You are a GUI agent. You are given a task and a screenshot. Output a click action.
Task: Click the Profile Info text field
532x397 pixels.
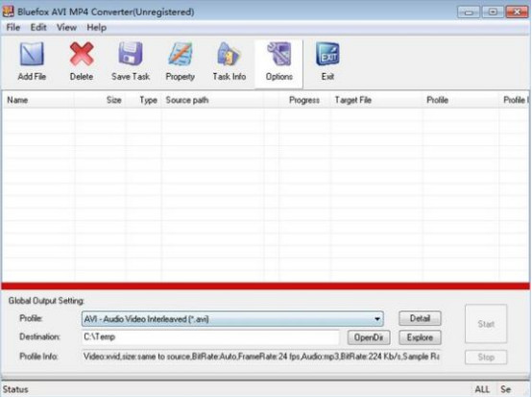point(261,357)
